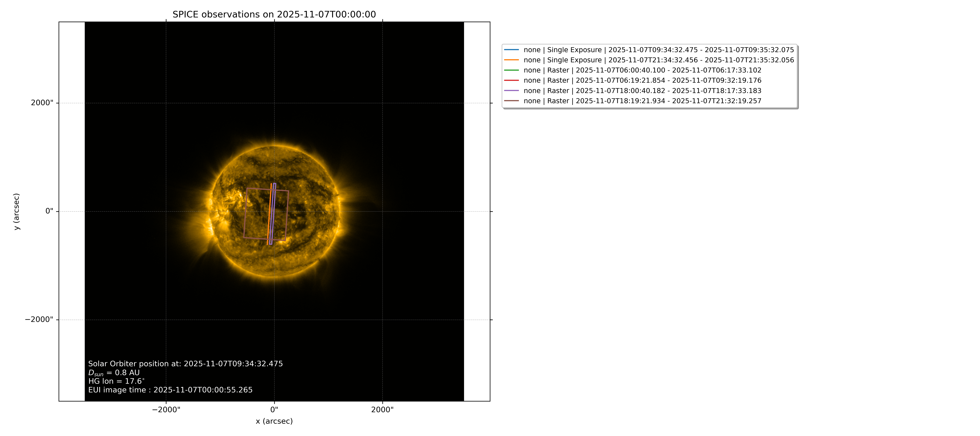Click the EUI image time annotation
980x436 pixels.
tap(170, 390)
